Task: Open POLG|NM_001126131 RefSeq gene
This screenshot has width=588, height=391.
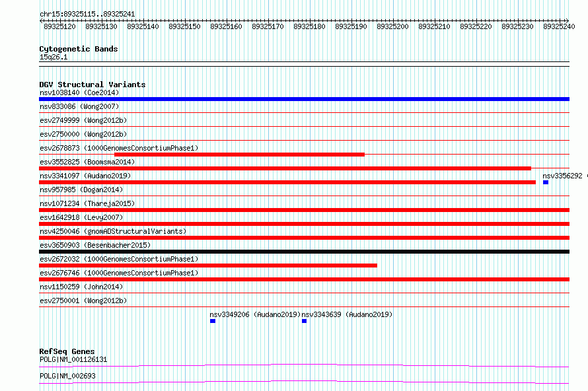Action: (73, 359)
